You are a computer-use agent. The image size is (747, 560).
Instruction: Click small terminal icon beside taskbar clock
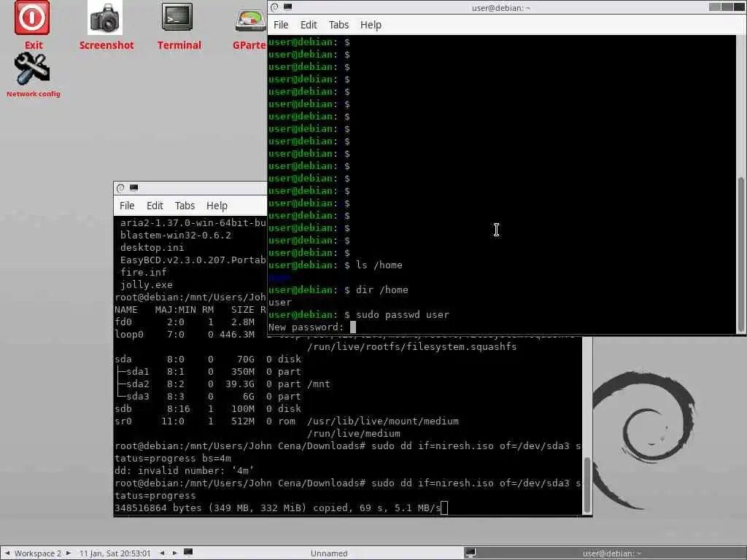188,553
